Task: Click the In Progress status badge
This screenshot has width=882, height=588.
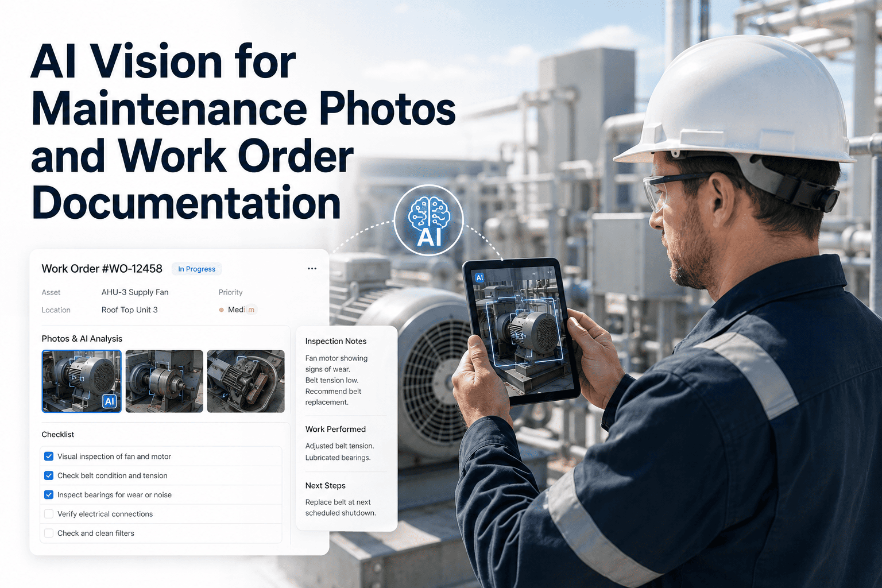Action: [196, 269]
